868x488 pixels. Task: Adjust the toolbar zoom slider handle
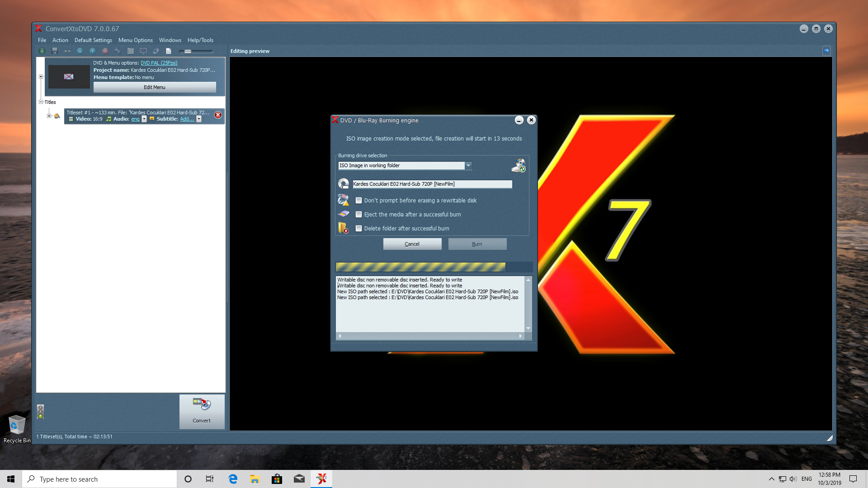tap(188, 52)
